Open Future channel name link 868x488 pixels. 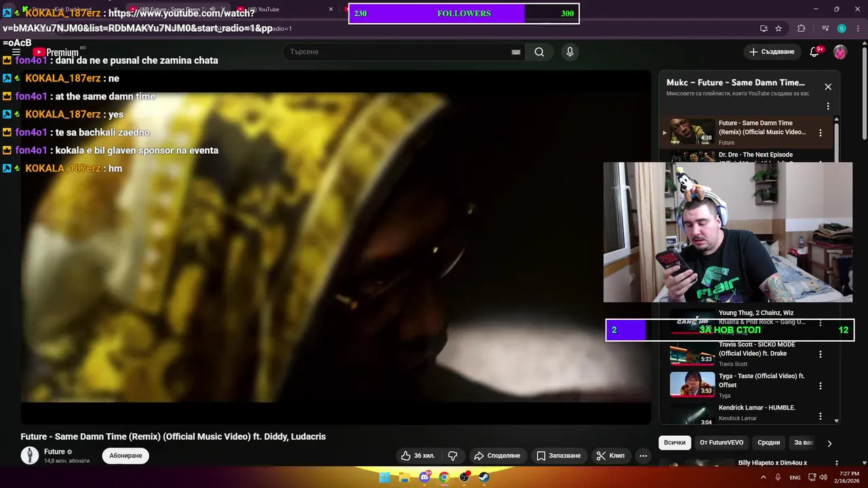click(x=54, y=451)
